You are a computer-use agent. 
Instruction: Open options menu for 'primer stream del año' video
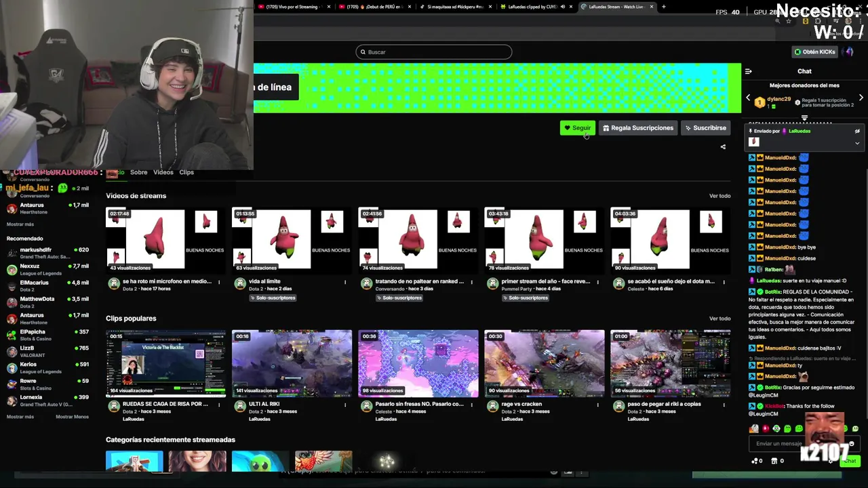[597, 282]
